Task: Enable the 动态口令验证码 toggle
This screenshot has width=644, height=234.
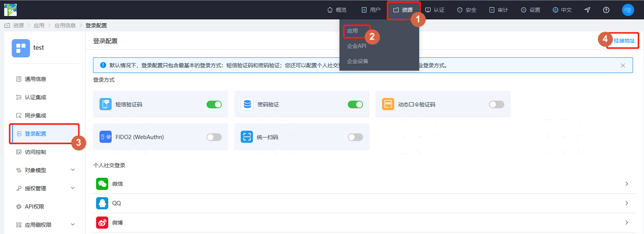Action: point(497,104)
